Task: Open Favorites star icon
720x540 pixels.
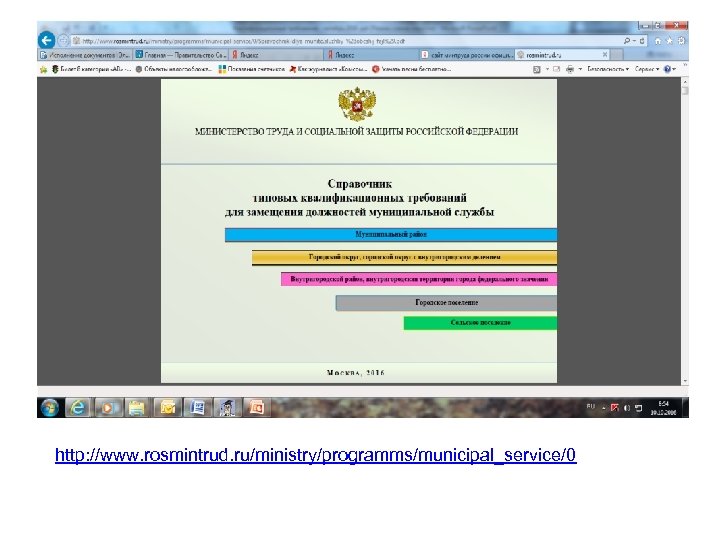Action: [x=669, y=41]
